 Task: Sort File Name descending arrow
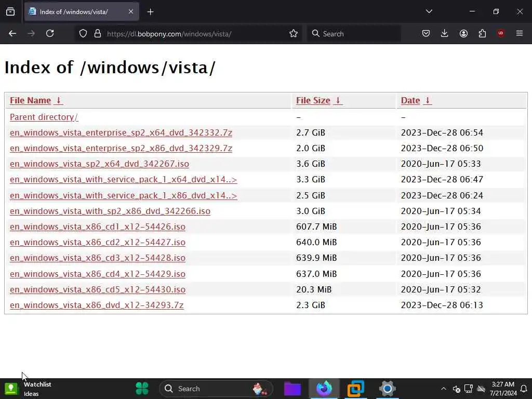[58, 100]
